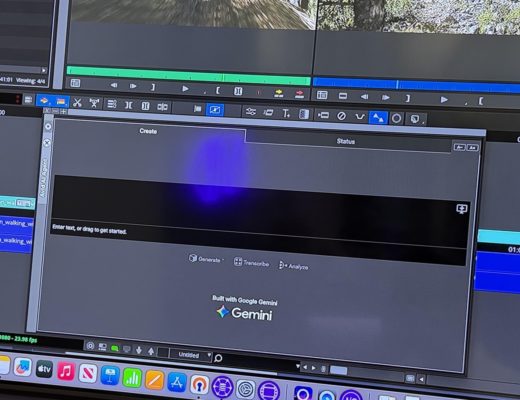
Task: Click red dots icon at timeline toolbar start
Action: click(17, 99)
